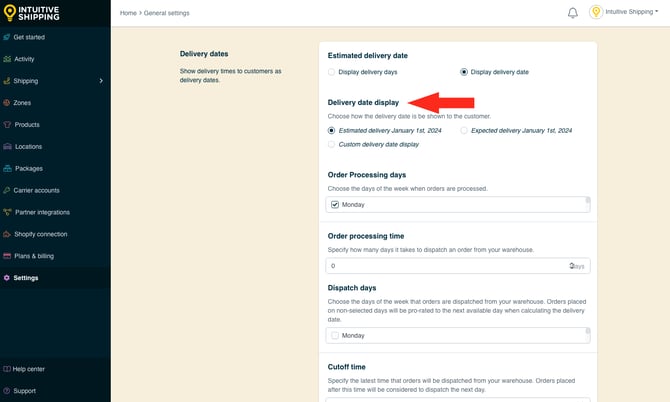Click the Partner integrations icon

(x=7, y=212)
